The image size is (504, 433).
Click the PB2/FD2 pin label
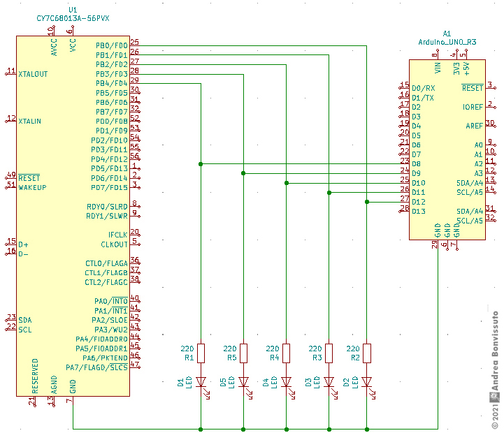click(x=112, y=64)
